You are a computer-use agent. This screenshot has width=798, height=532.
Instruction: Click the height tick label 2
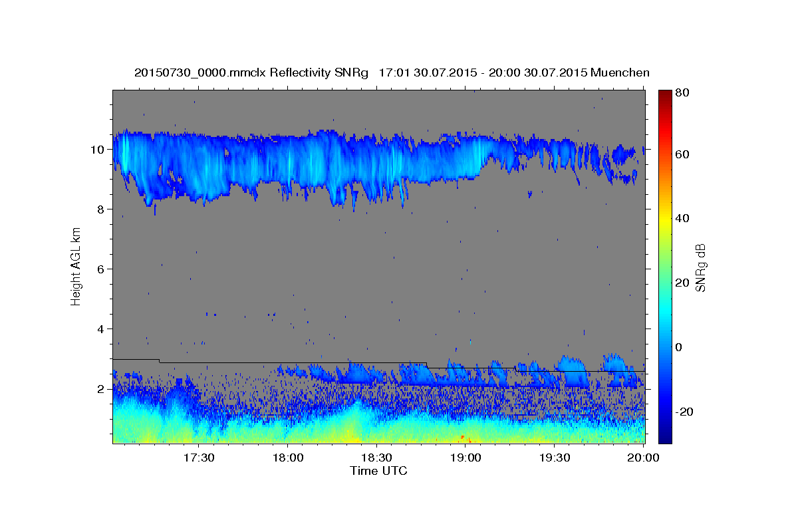102,388
